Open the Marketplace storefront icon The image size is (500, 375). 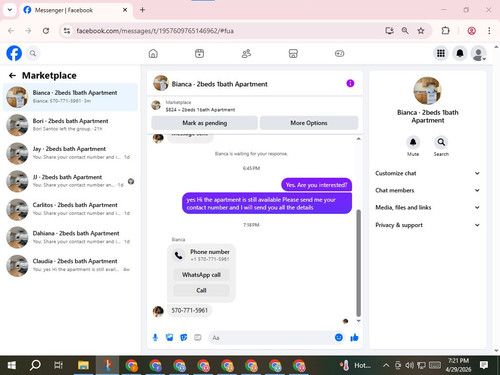(x=293, y=54)
